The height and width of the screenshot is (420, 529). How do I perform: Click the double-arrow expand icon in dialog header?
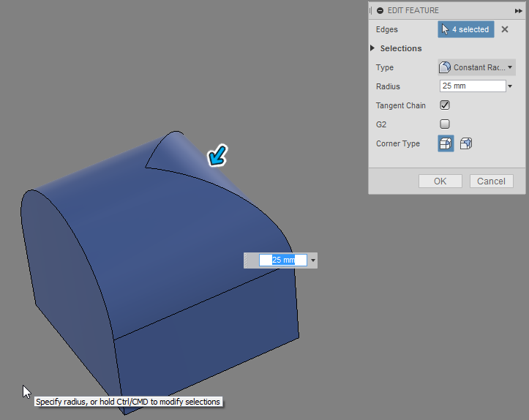point(518,11)
